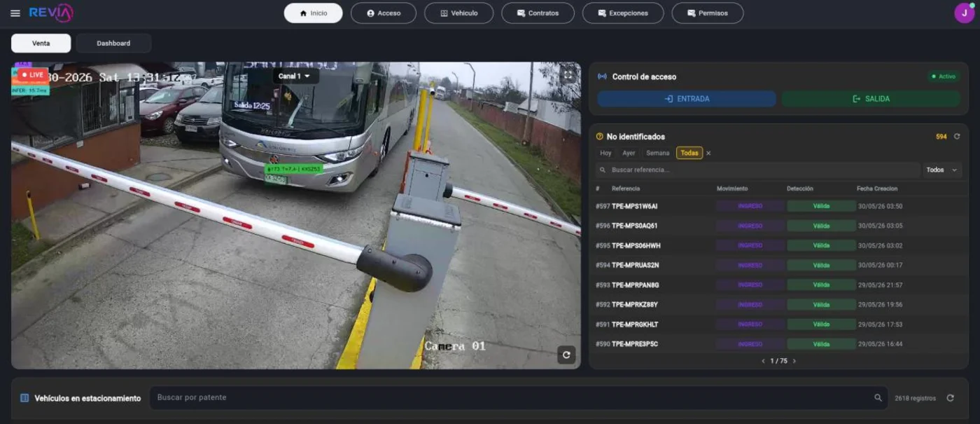Select the Semana date filter
This screenshot has width=980, height=424.
tap(657, 153)
